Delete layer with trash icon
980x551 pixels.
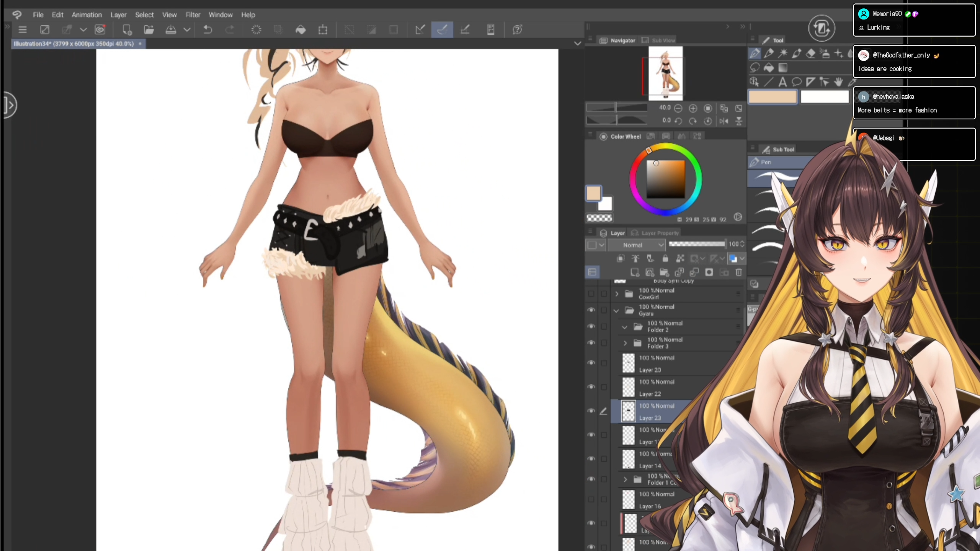click(739, 272)
